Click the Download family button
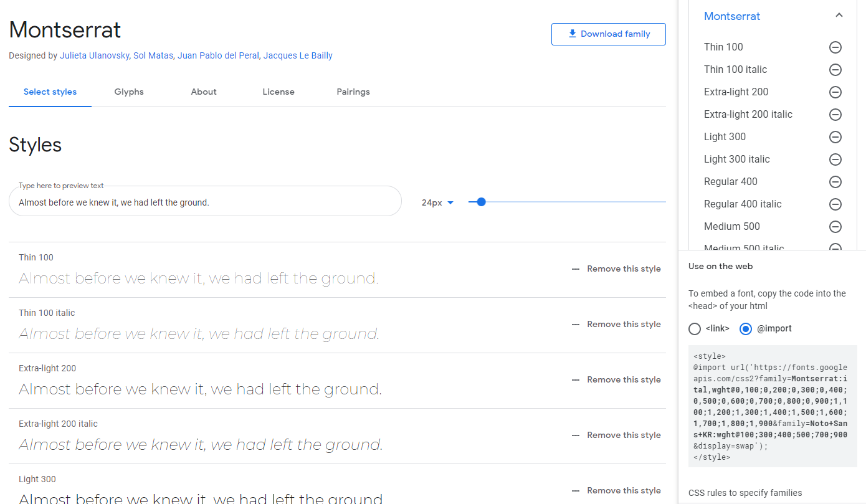This screenshot has height=504, width=866. pos(609,34)
